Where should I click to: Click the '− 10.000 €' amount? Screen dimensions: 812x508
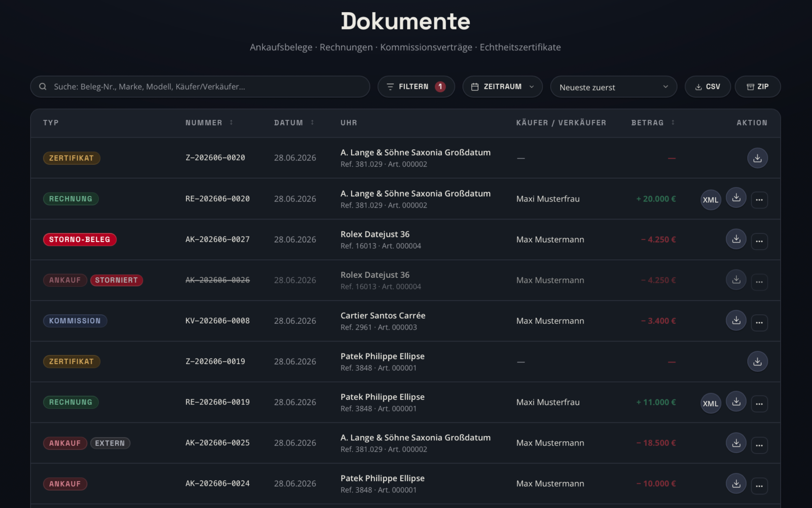[x=656, y=484]
